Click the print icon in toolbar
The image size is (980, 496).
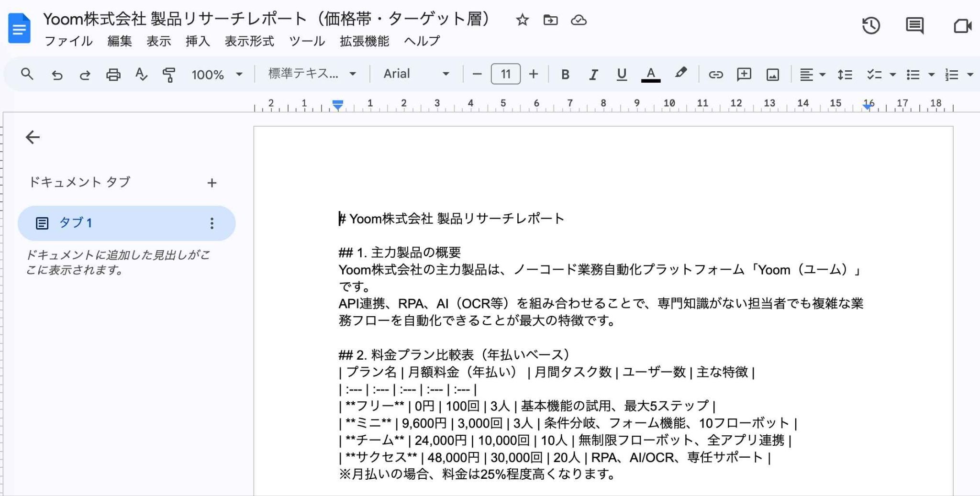[113, 75]
